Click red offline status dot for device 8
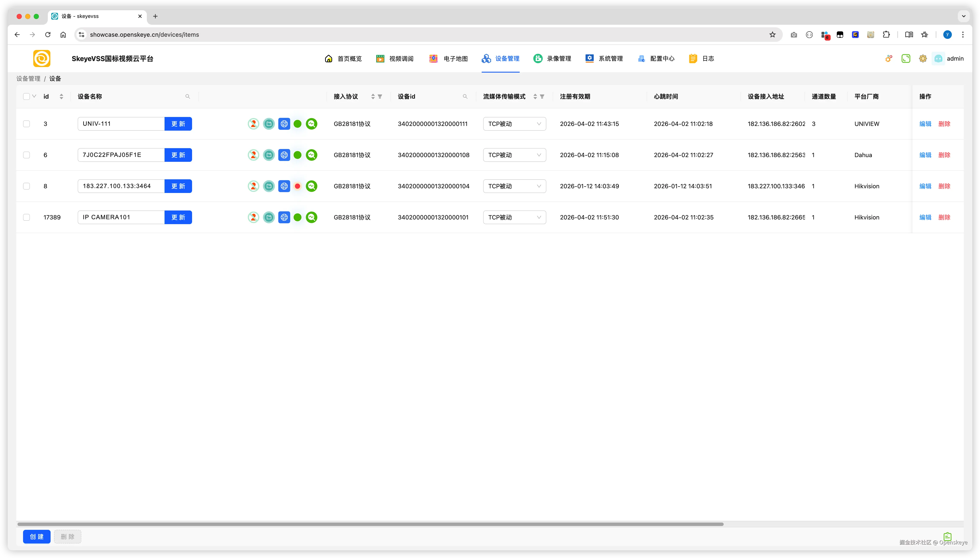 (x=297, y=186)
